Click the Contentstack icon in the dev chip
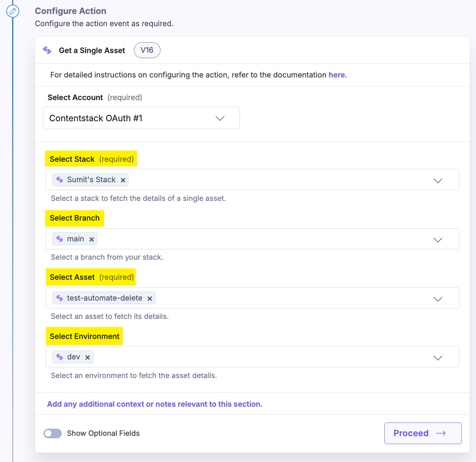 point(59,357)
